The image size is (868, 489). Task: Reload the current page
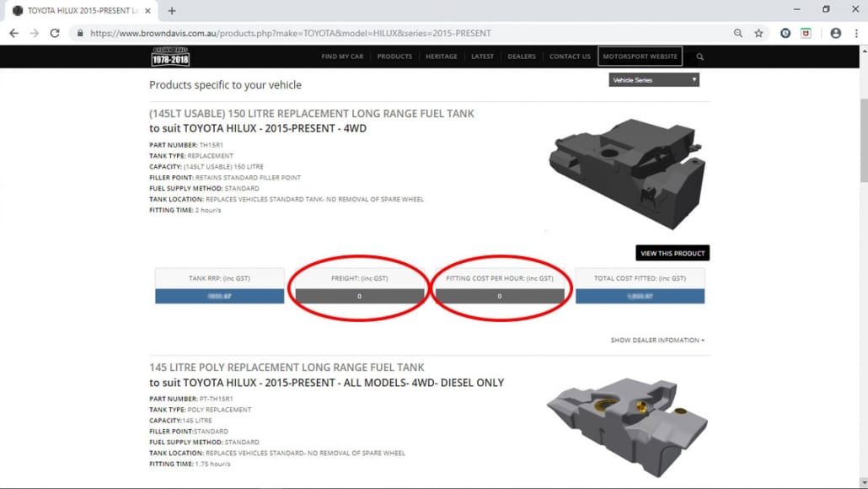click(x=55, y=33)
